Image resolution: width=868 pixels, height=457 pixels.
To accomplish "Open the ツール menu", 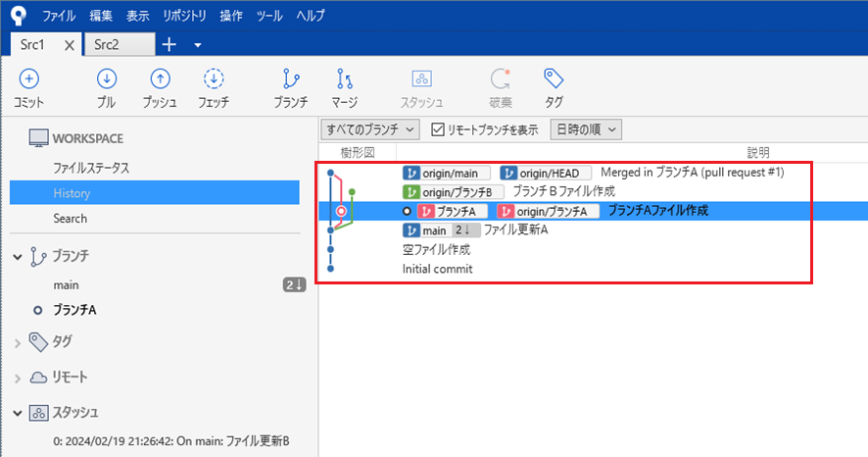I will click(269, 16).
